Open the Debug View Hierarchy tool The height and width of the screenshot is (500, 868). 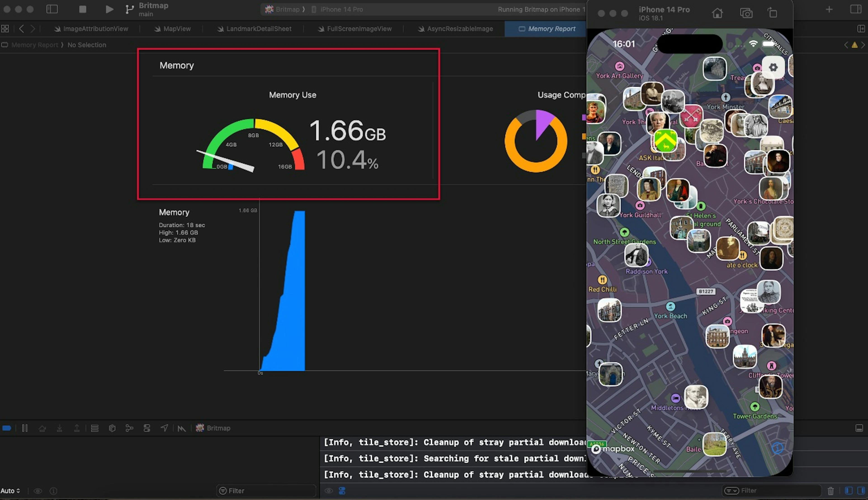(112, 428)
